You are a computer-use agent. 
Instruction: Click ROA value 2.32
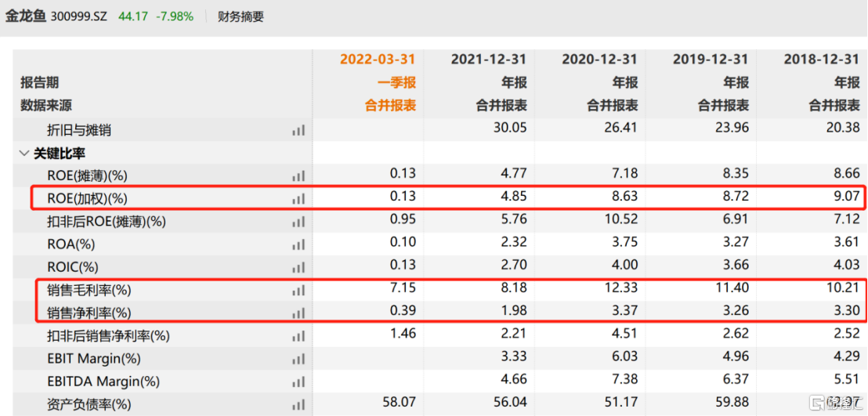point(514,244)
